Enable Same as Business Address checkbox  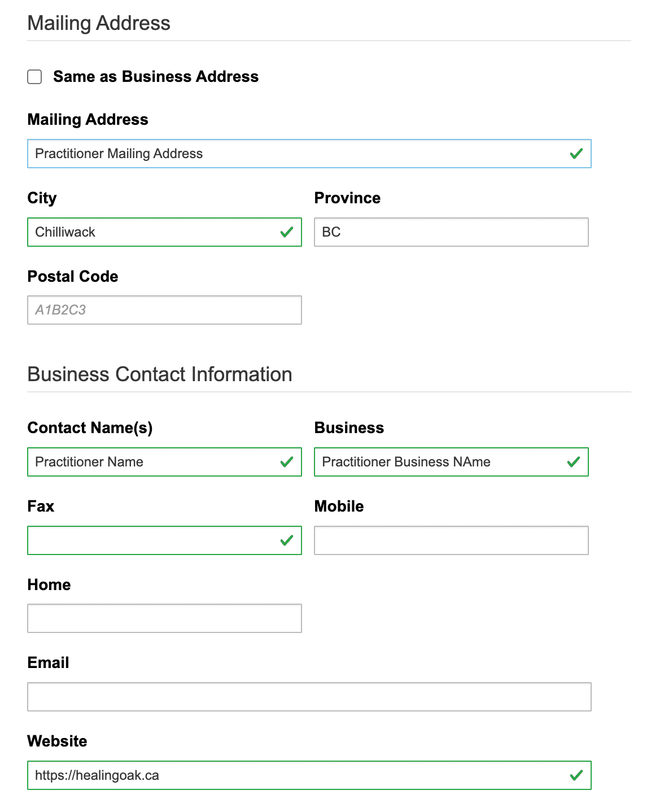click(x=35, y=77)
